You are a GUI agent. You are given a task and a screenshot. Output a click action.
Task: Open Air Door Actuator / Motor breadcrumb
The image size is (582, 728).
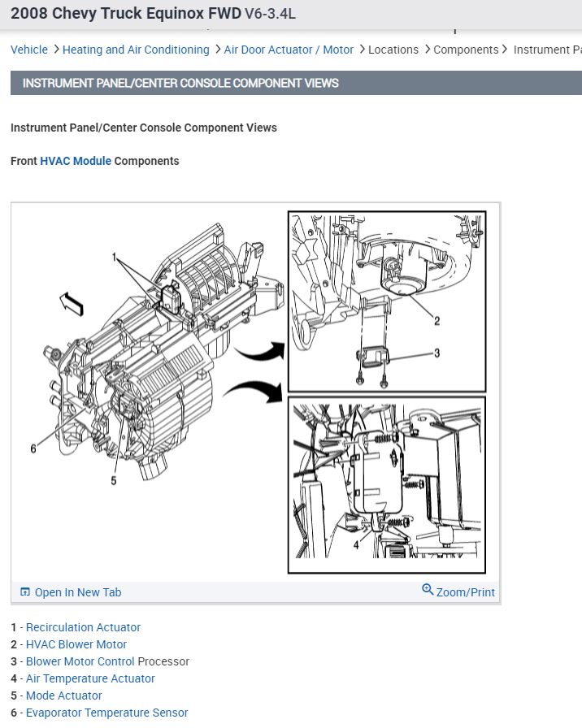pos(289,50)
